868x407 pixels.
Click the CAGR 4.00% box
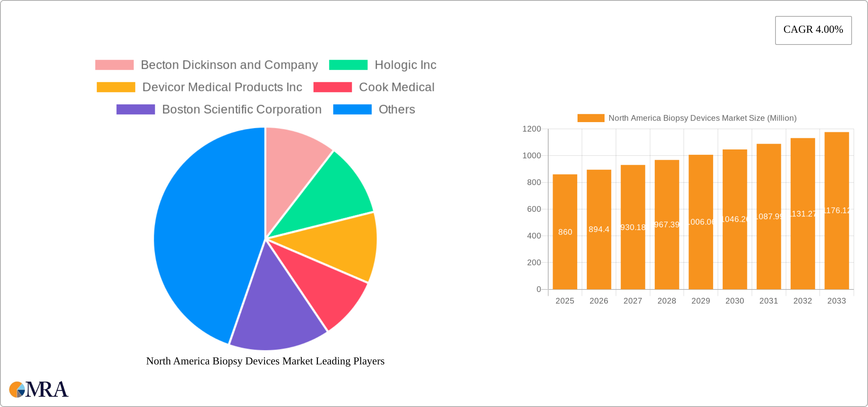(x=813, y=30)
